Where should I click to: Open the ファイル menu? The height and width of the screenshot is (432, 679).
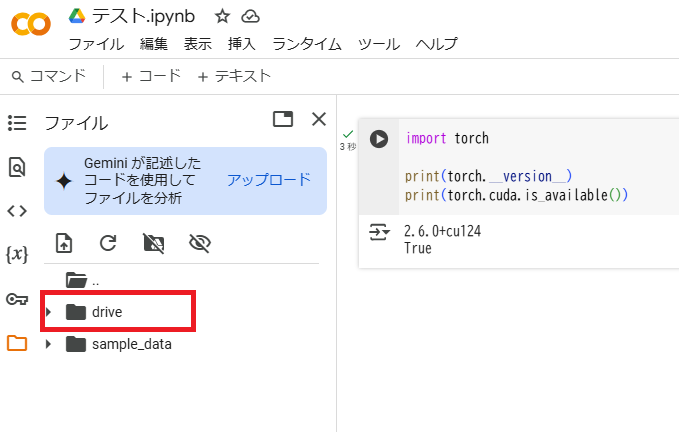(96, 44)
